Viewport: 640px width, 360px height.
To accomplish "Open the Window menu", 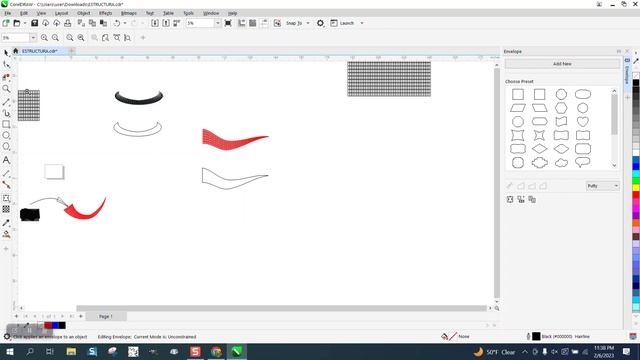I will pos(211,13).
